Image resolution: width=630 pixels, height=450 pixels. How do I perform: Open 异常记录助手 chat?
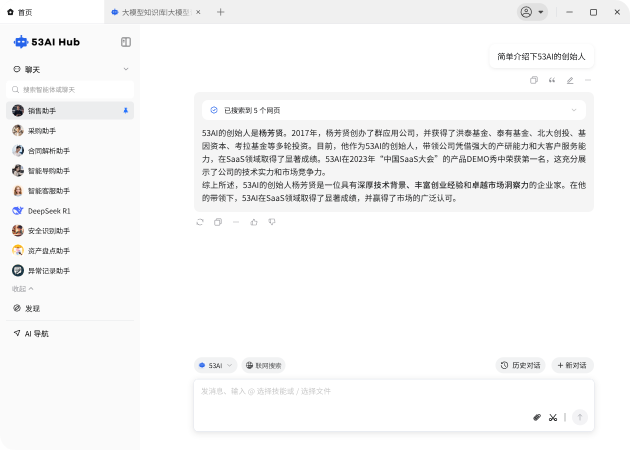click(x=70, y=271)
